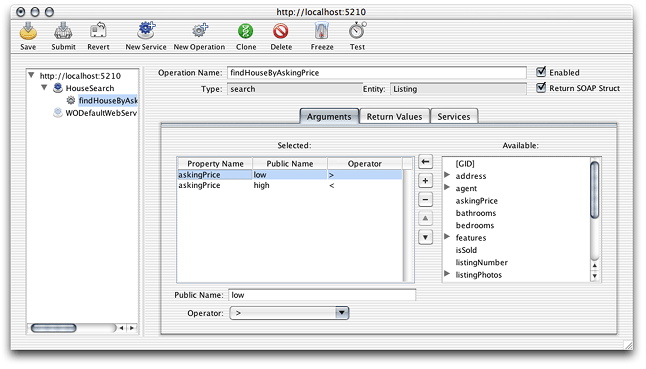Expand the address property triangle
This screenshot has height=369, width=646.
coord(447,175)
